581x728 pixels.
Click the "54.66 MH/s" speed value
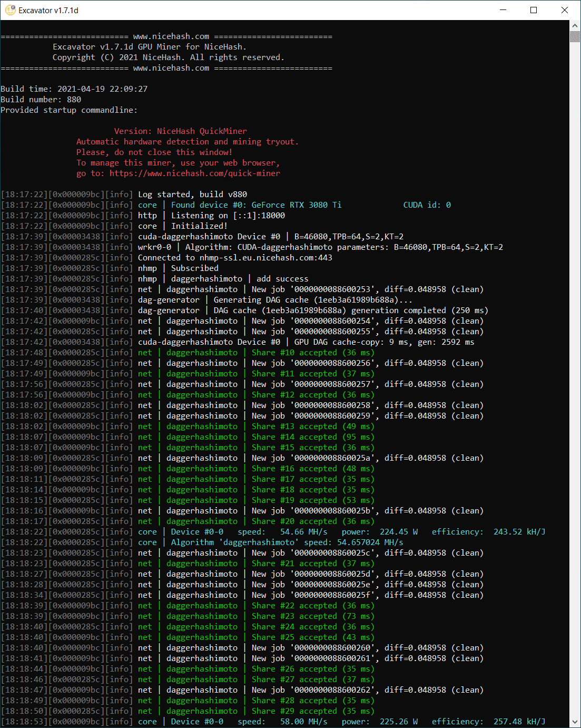tap(303, 532)
